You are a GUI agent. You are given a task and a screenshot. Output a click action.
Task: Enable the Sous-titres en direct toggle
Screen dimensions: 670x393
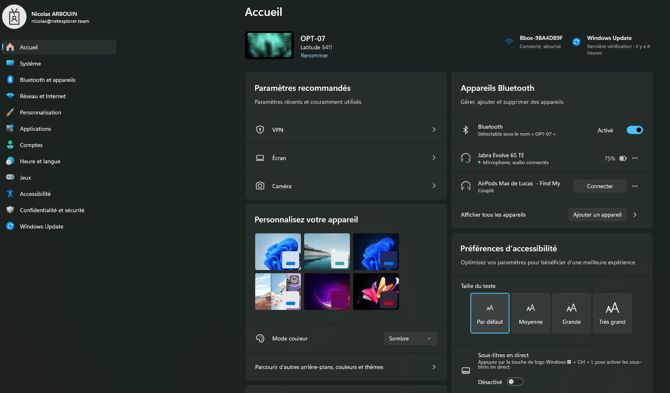click(515, 381)
